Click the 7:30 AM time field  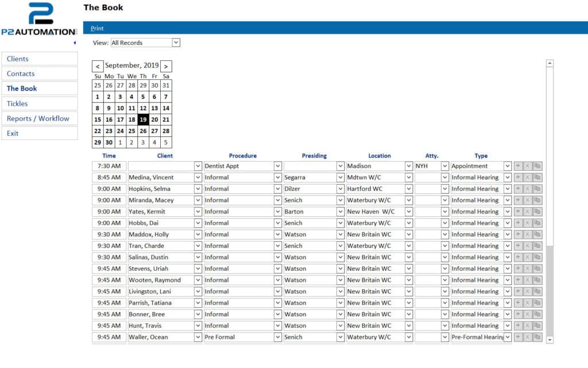point(109,166)
